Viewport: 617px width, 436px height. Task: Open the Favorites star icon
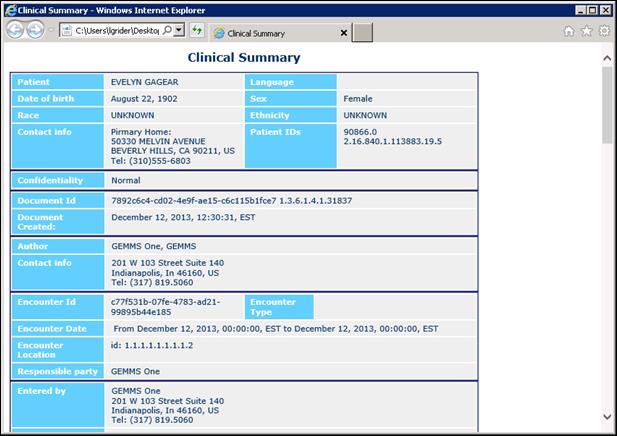587,31
